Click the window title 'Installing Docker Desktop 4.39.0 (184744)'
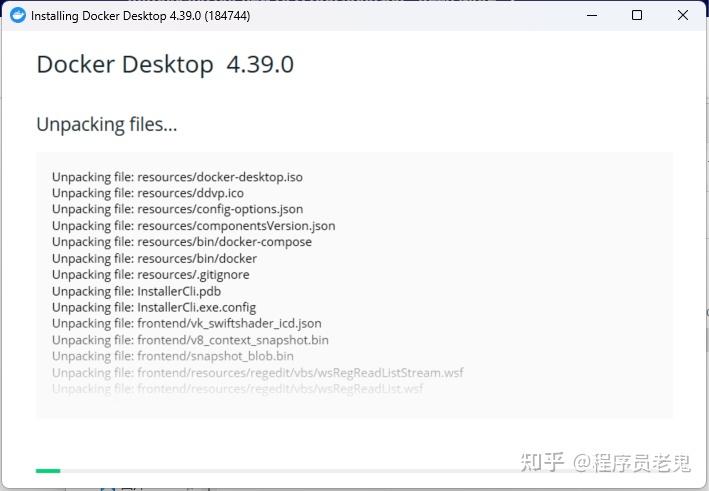Viewport: 709px width, 491px height. tap(140, 16)
